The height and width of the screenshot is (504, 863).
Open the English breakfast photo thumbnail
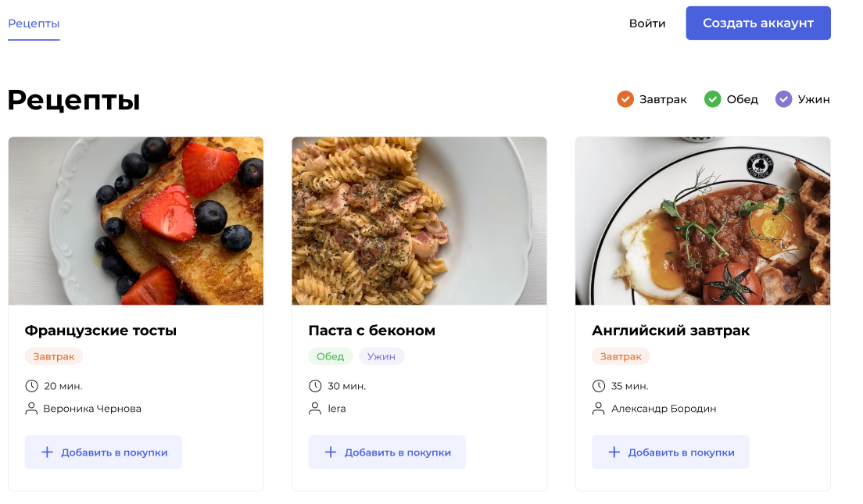(x=703, y=221)
